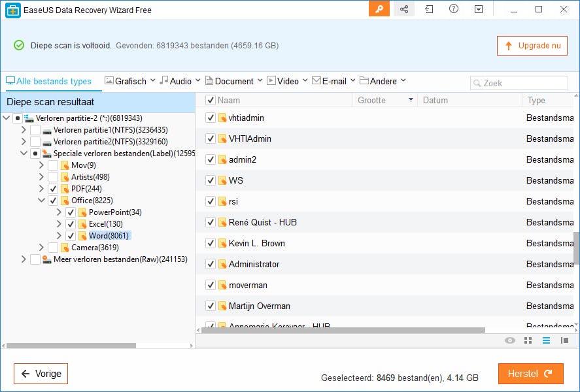Click the file list horizontal scrollbar

[x=343, y=330]
